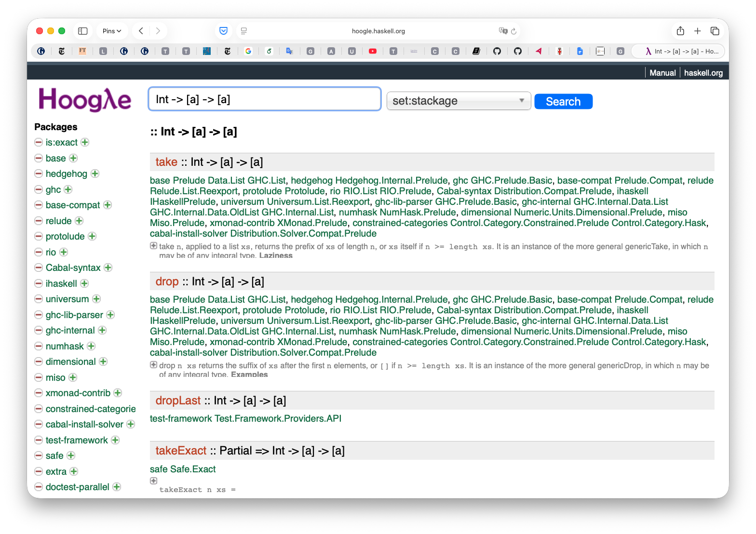Expand the drop documentation
This screenshot has width=756, height=534.
click(x=153, y=365)
